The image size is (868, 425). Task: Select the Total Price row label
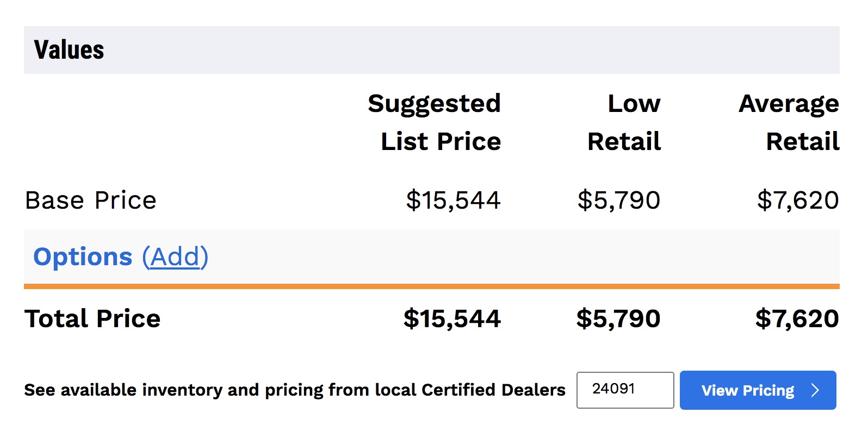[x=92, y=318]
